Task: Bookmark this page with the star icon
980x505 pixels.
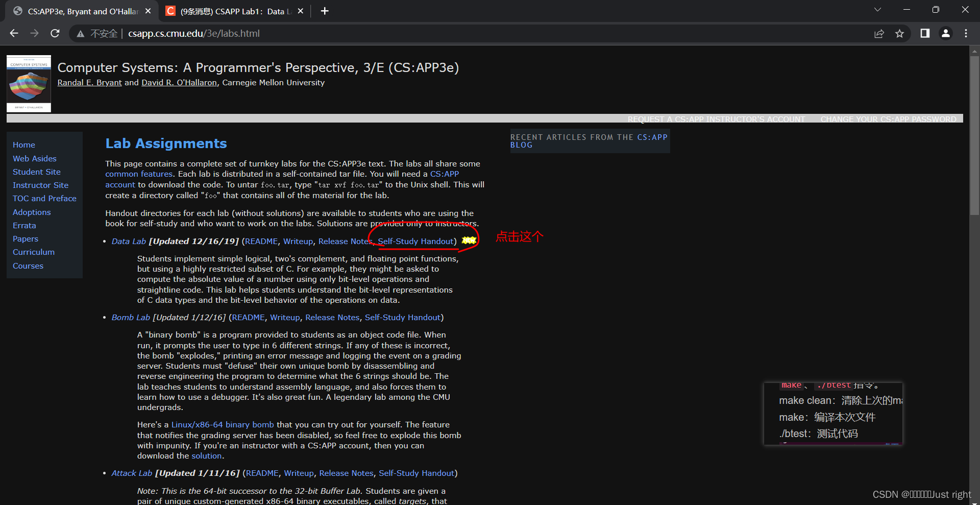Action: 899,34
